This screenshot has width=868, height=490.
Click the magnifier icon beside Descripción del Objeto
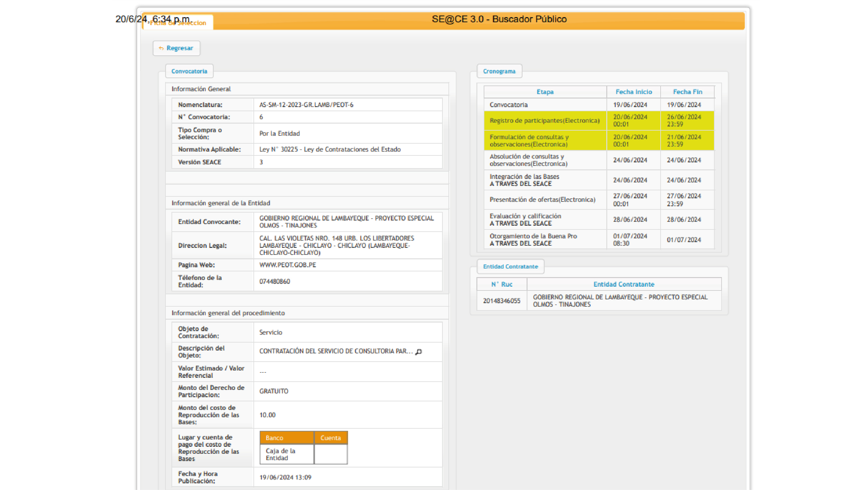click(419, 351)
